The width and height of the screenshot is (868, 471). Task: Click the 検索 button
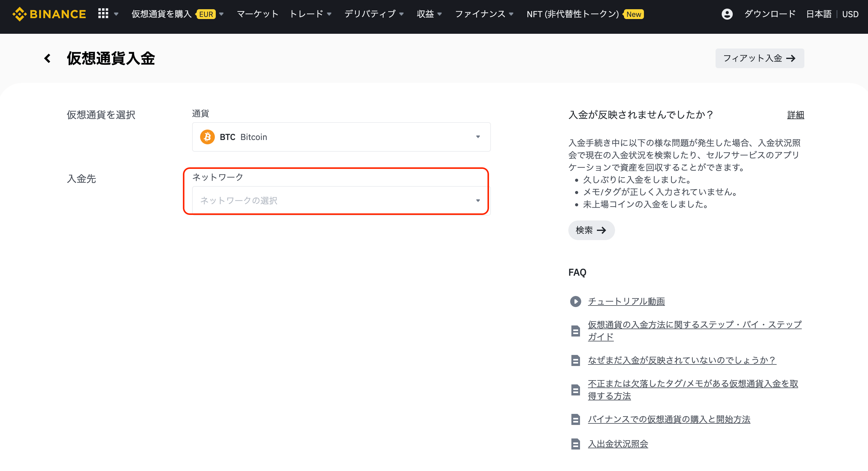(x=591, y=230)
